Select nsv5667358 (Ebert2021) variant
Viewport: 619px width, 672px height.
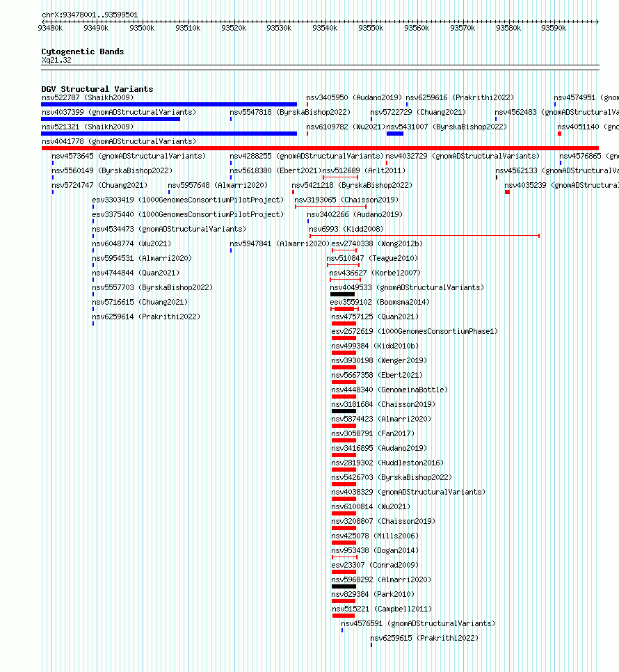tap(377, 374)
